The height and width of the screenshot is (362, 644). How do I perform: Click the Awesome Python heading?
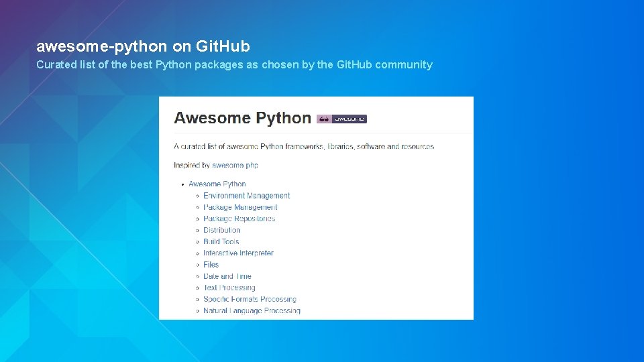pyautogui.click(x=242, y=118)
